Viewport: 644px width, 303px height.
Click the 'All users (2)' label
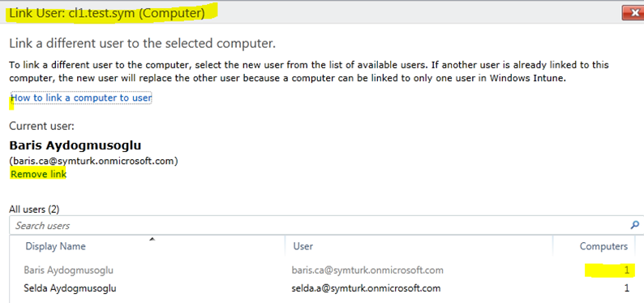(34, 210)
